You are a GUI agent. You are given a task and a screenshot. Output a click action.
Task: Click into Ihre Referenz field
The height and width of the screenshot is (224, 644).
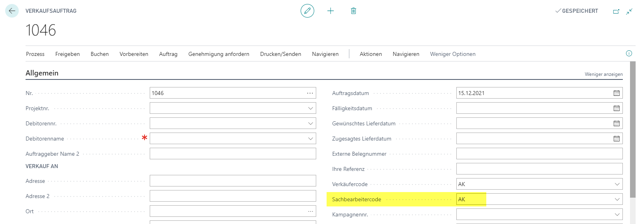pyautogui.click(x=539, y=169)
